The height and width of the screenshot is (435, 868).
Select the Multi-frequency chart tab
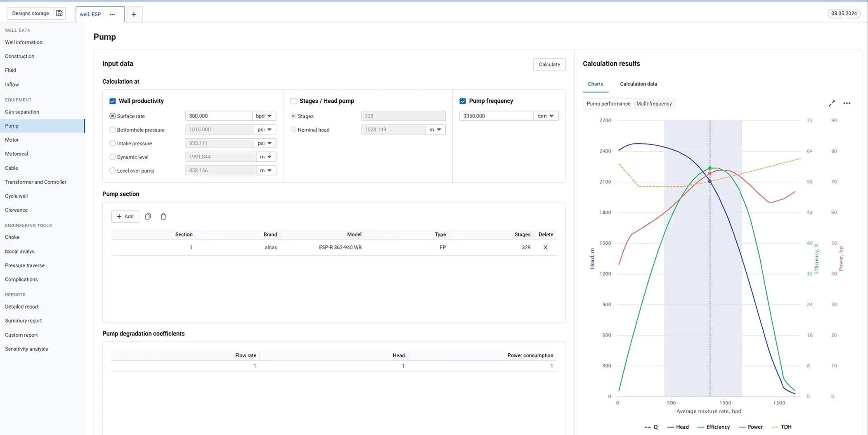tap(654, 104)
